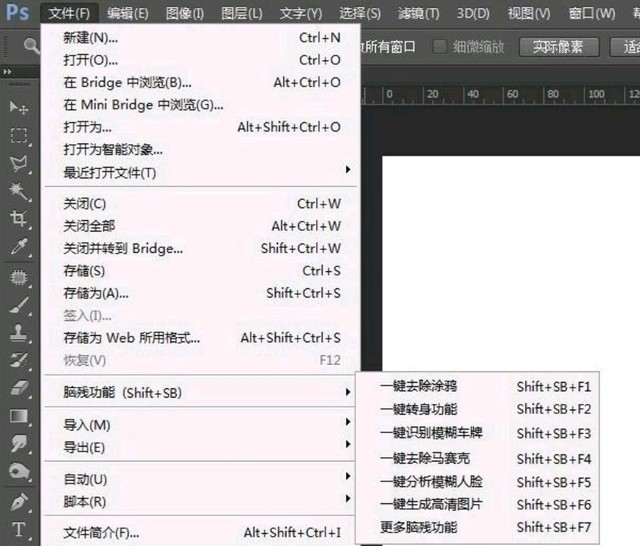Viewport: 640px width, 546px height.
Task: Choose 打开(O)... menu entry
Action: (201, 60)
